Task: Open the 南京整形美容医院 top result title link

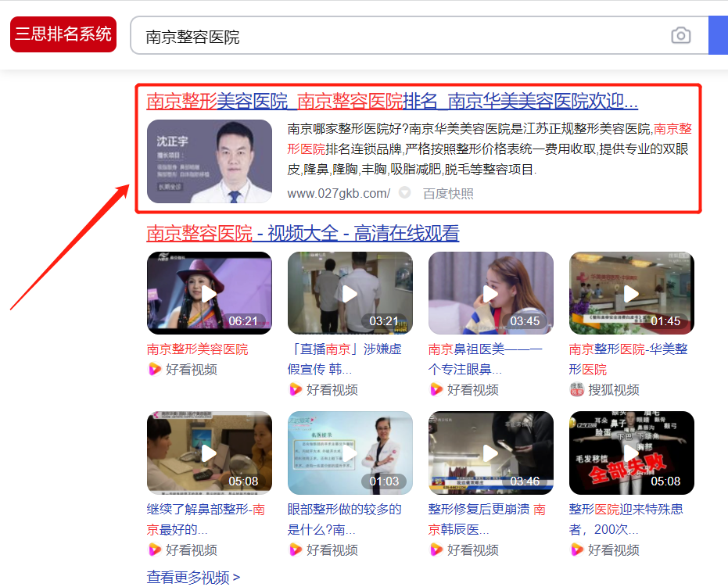Action: tap(392, 101)
